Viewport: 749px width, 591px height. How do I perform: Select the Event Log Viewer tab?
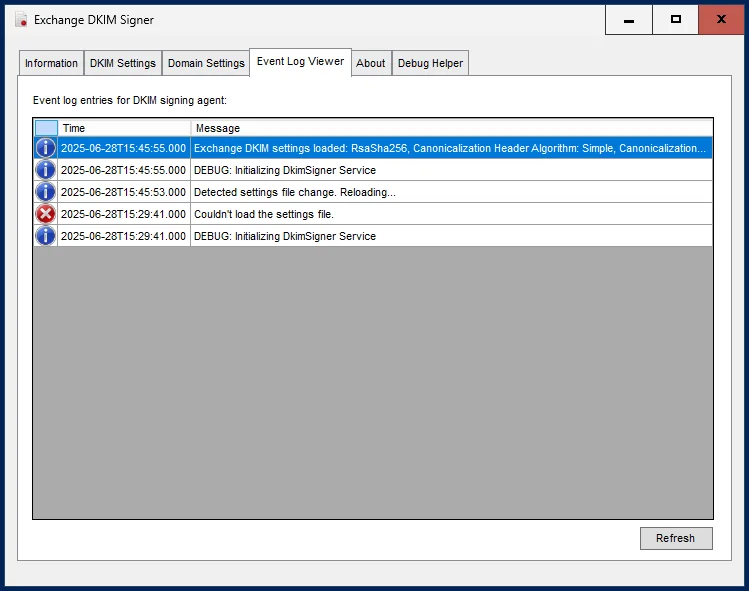(x=300, y=62)
